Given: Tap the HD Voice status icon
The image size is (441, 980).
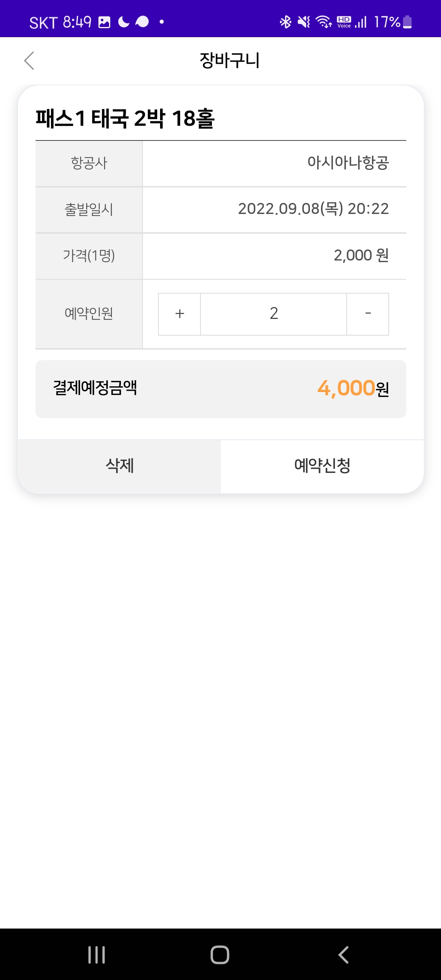Looking at the screenshot, I should (x=344, y=22).
